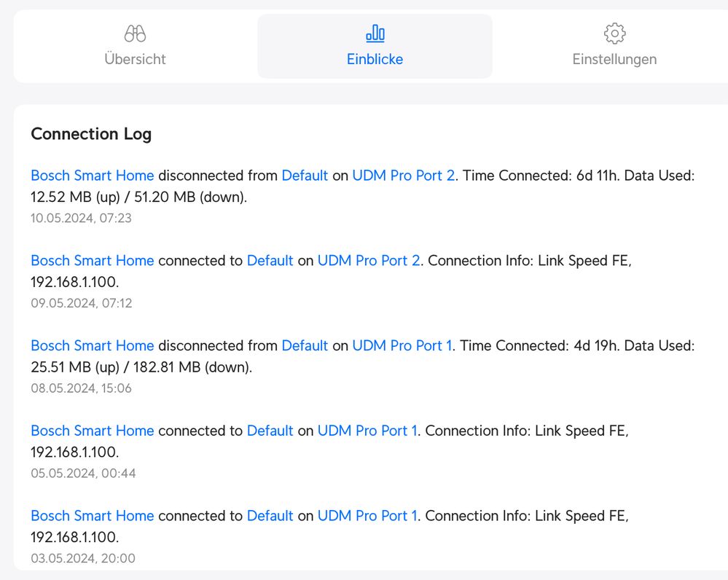Open Bosch Smart Home link in 08.05.2024 entry
The image size is (728, 580).
93,346
